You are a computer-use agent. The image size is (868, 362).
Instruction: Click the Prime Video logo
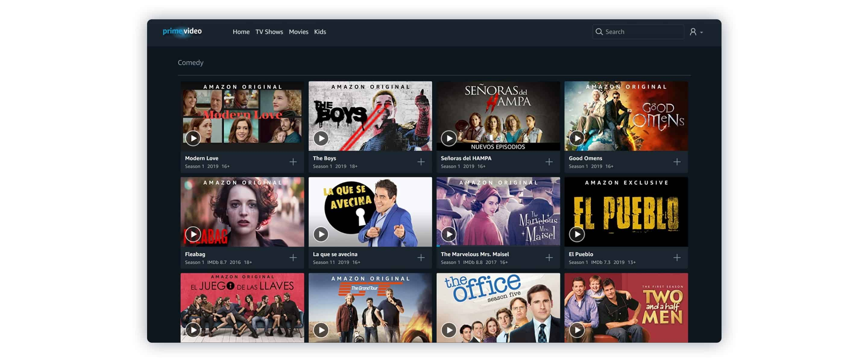181,31
